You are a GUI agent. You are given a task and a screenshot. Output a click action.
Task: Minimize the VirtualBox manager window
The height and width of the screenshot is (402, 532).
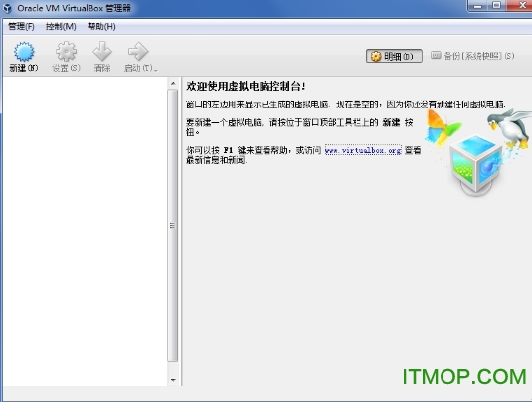pos(477,5)
